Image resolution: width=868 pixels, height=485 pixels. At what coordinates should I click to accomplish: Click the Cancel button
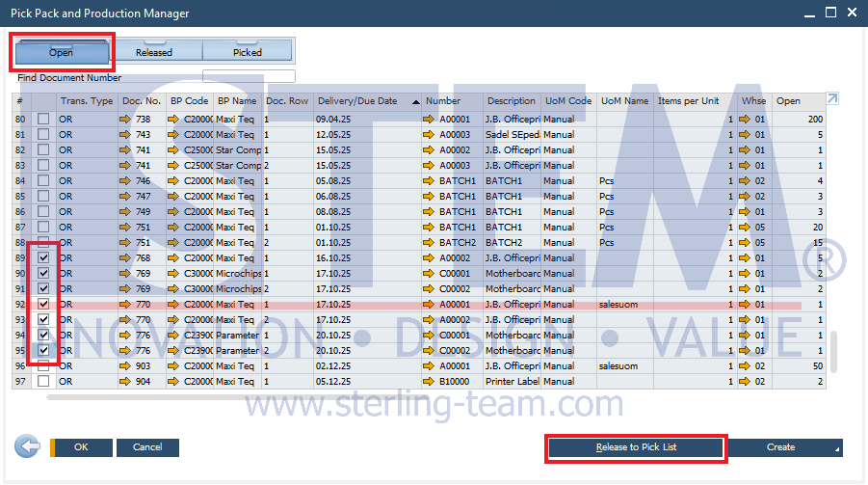click(147, 447)
